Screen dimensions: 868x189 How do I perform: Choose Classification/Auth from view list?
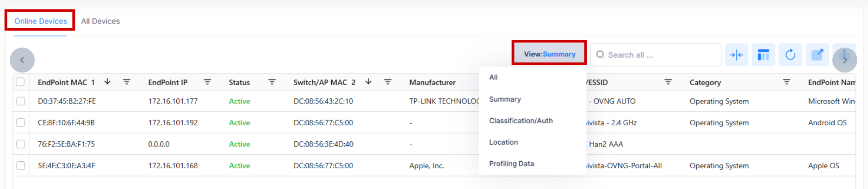click(521, 121)
